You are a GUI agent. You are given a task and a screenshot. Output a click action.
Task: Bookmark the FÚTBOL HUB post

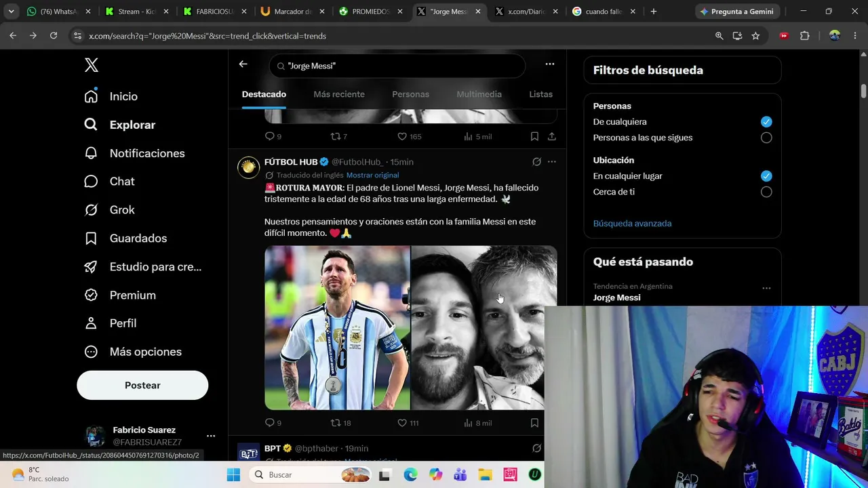coord(534,423)
